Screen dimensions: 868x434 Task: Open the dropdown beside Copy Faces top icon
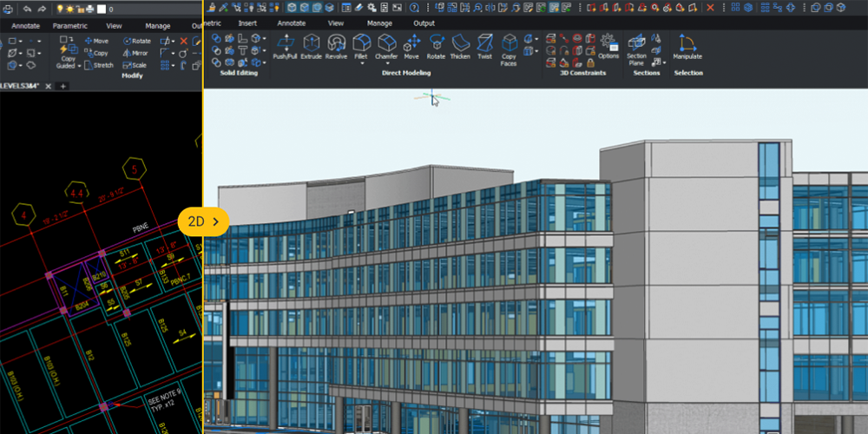(537, 39)
